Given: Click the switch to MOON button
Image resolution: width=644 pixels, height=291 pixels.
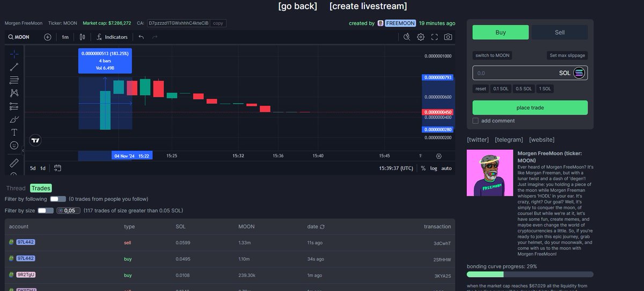Looking at the screenshot, I should click(x=493, y=55).
